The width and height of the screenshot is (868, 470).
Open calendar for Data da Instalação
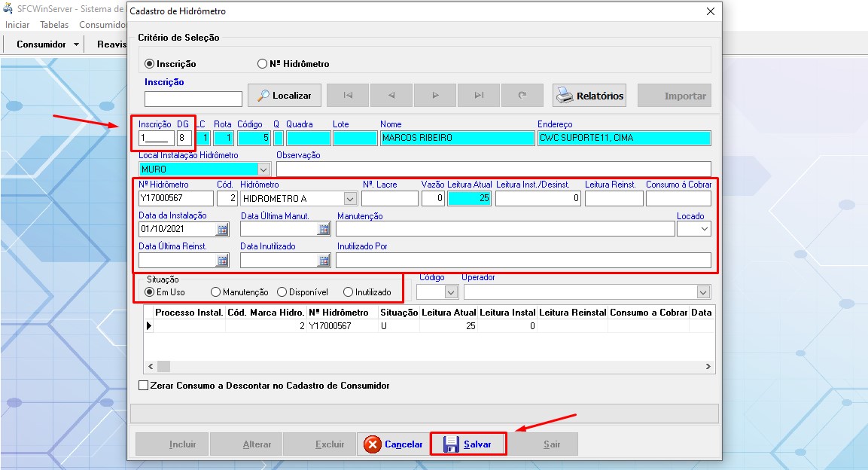point(222,229)
